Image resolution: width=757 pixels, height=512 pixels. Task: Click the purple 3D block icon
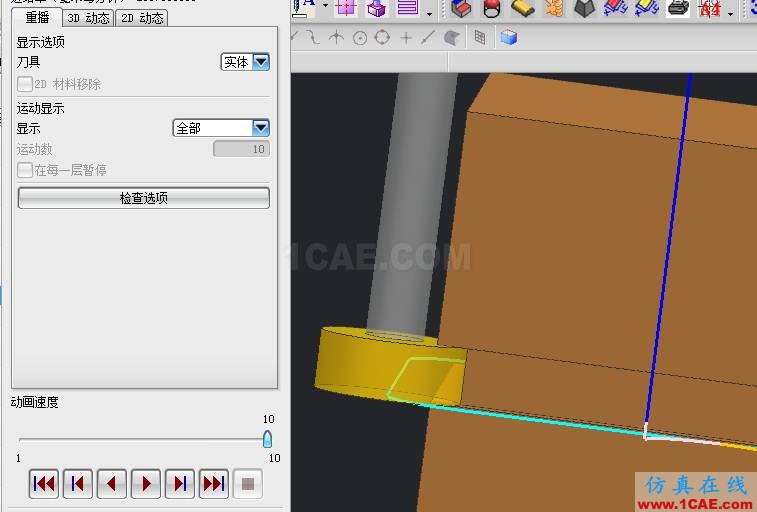(376, 7)
